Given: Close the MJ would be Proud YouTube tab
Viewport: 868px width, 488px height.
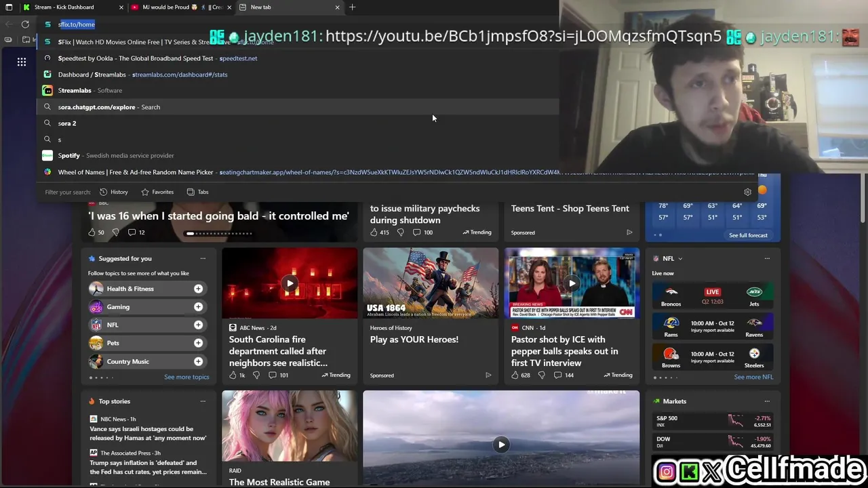Looking at the screenshot, I should [229, 7].
